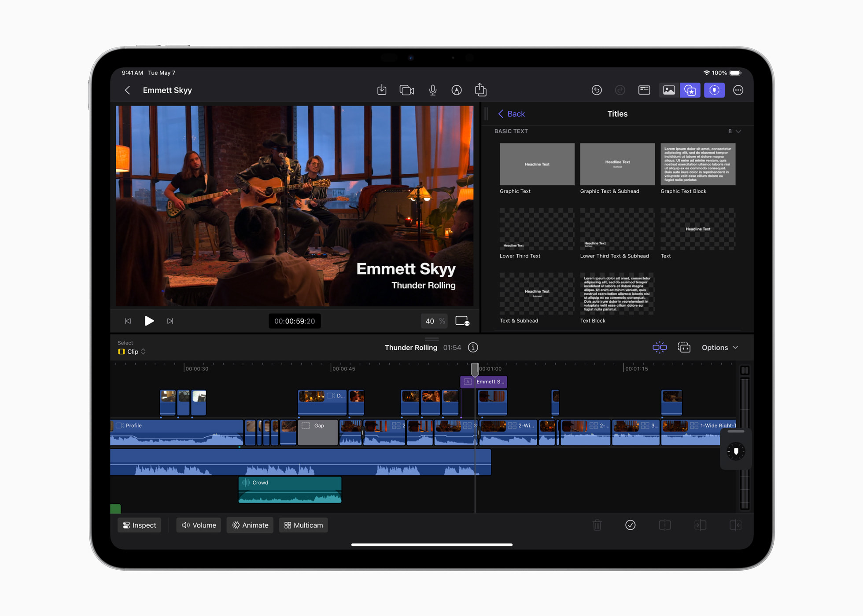
Task: Open the Inspect panel
Action: point(139,525)
